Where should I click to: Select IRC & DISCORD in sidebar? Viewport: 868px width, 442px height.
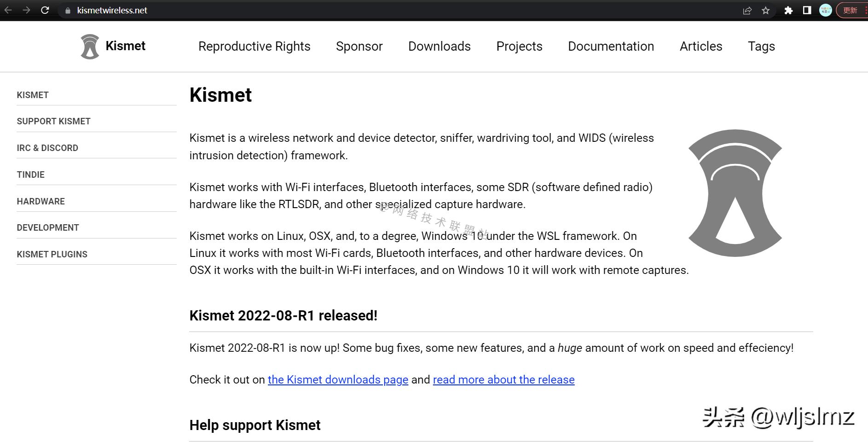[47, 148]
